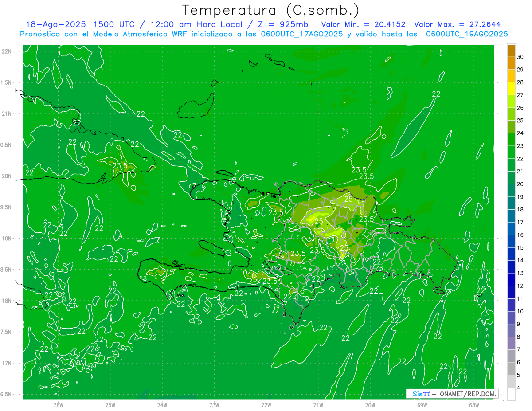Click the blue legend band between 12 and 13

[511, 279]
